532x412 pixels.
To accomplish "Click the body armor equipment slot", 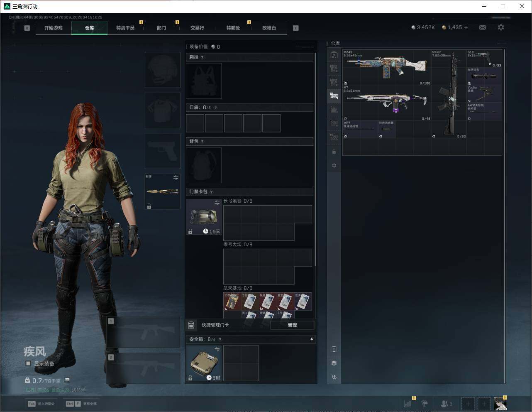I will click(x=162, y=110).
